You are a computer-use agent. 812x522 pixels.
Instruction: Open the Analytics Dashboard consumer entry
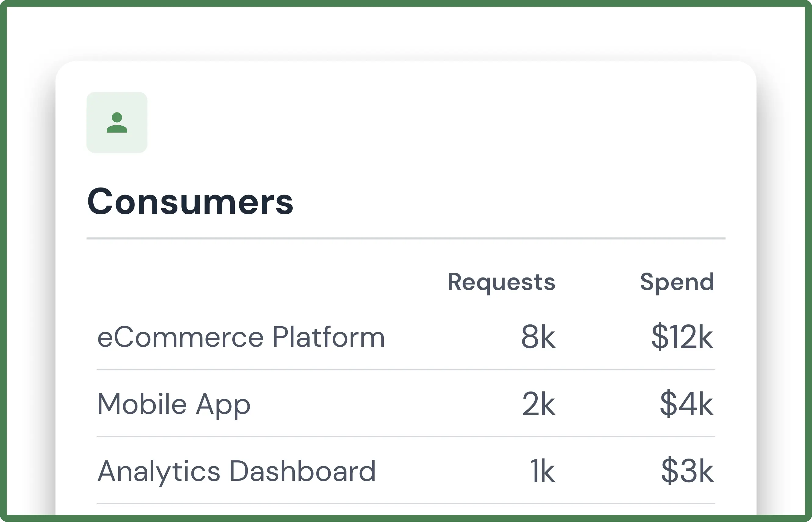tap(237, 471)
